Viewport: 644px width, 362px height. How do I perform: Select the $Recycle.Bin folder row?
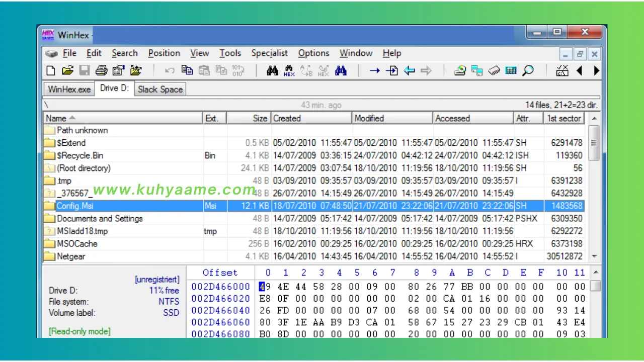(314, 155)
